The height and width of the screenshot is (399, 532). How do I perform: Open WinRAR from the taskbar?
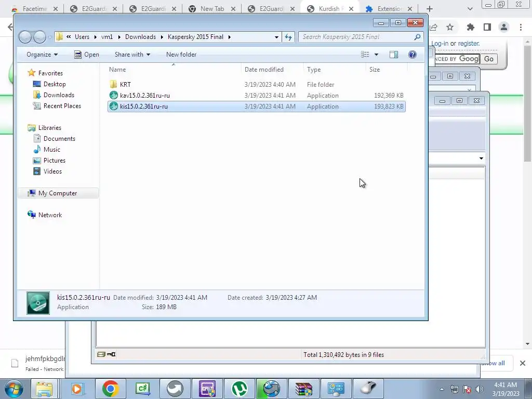[x=303, y=389]
